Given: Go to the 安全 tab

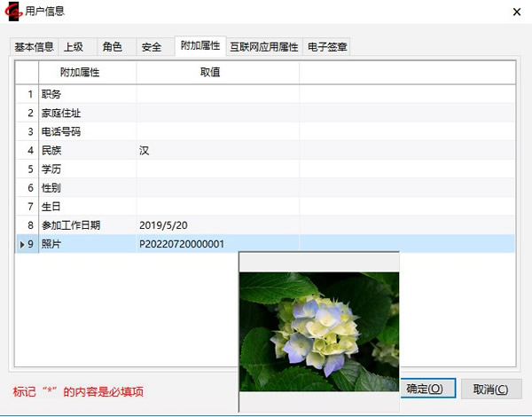Looking at the screenshot, I should coord(151,47).
